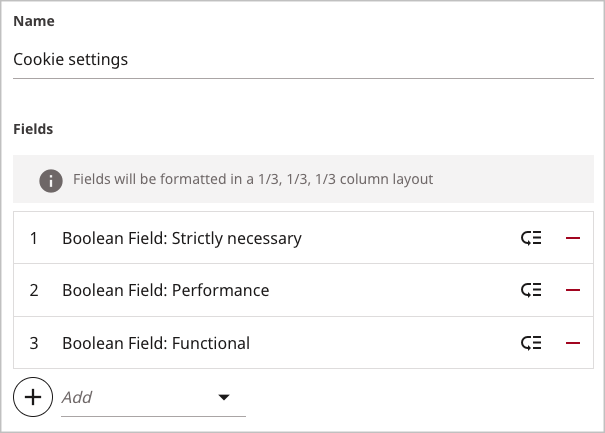Click the Fields section heading

[33, 129]
